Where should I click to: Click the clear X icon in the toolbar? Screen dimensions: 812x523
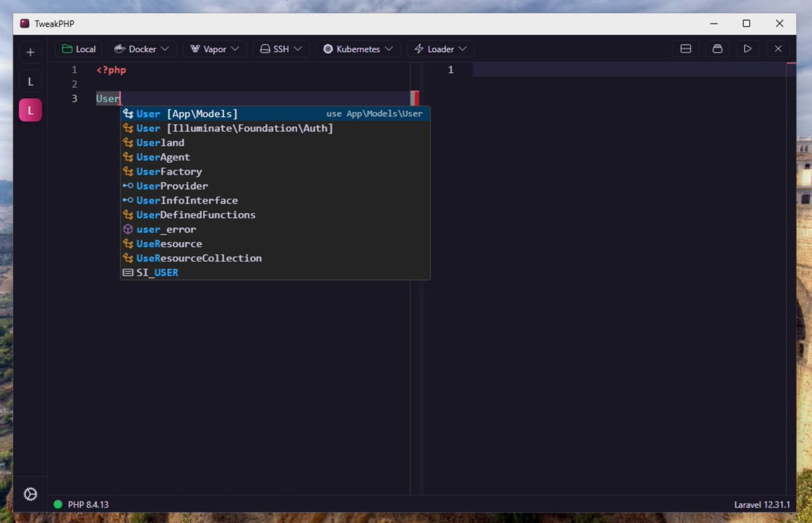(x=777, y=49)
